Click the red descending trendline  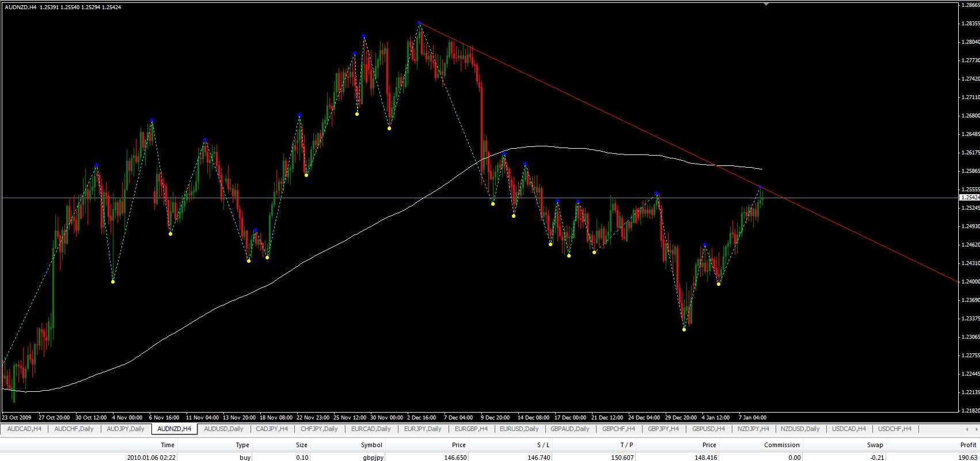point(576,98)
